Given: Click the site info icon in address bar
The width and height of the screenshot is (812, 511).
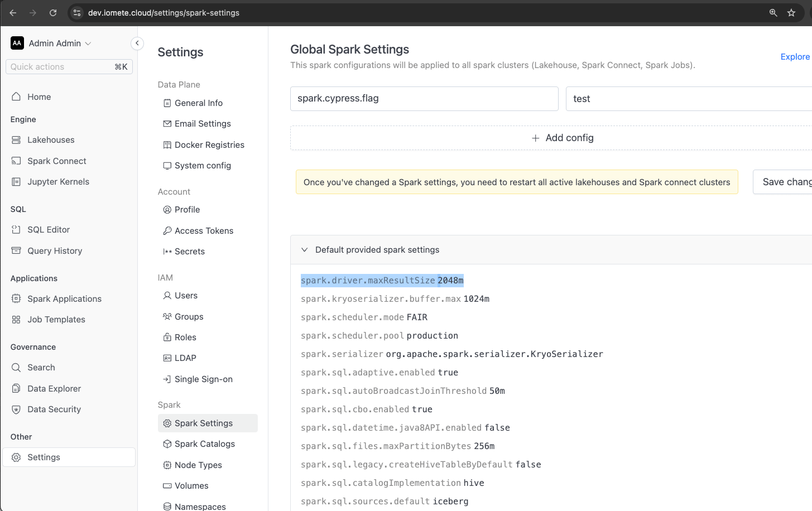Looking at the screenshot, I should click(x=77, y=13).
